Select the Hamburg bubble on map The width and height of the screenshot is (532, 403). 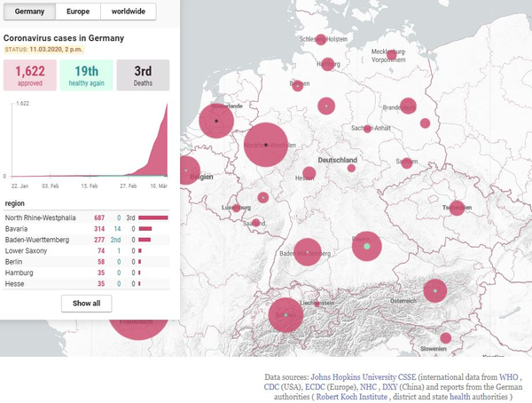point(327,64)
